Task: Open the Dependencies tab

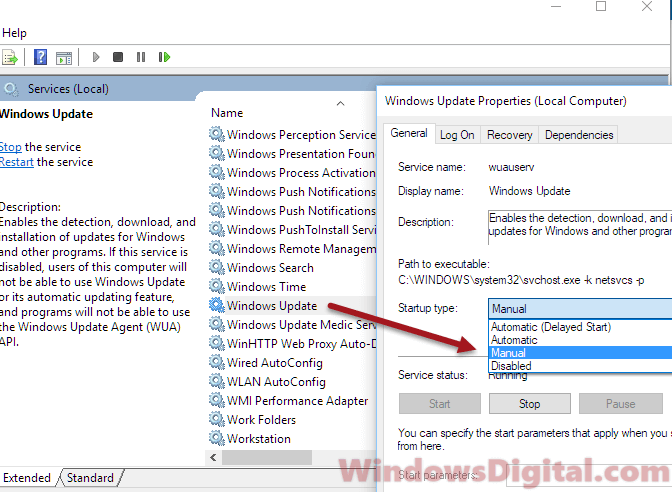Action: (x=579, y=135)
